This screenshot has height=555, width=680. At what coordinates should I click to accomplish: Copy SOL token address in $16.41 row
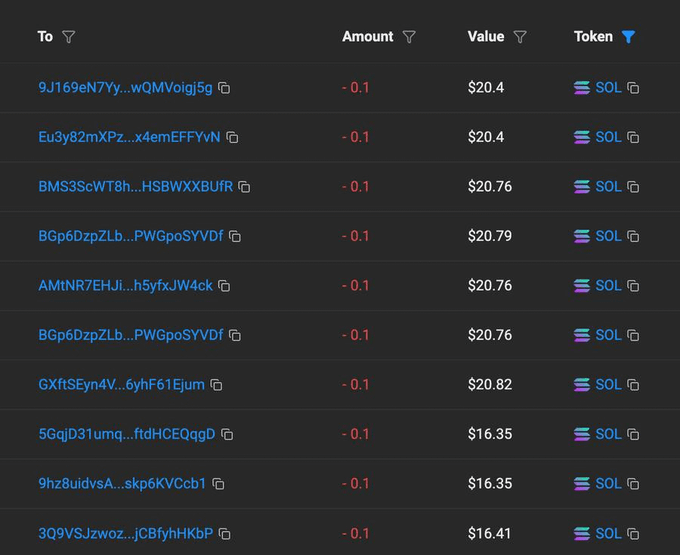(x=633, y=534)
